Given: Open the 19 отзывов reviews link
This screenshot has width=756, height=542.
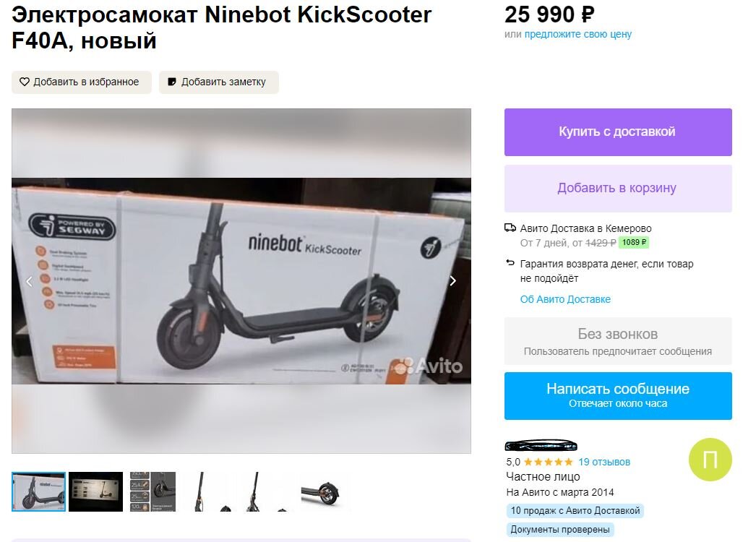Looking at the screenshot, I should click(x=604, y=462).
